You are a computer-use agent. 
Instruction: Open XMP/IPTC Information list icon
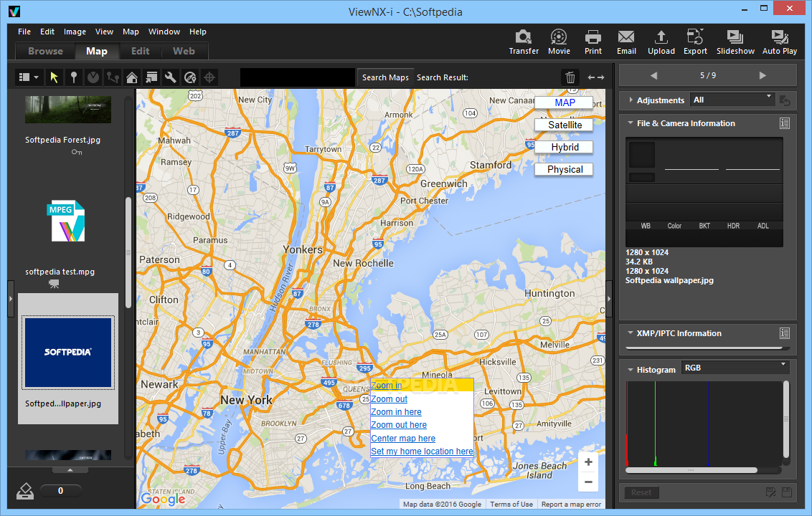tap(785, 333)
